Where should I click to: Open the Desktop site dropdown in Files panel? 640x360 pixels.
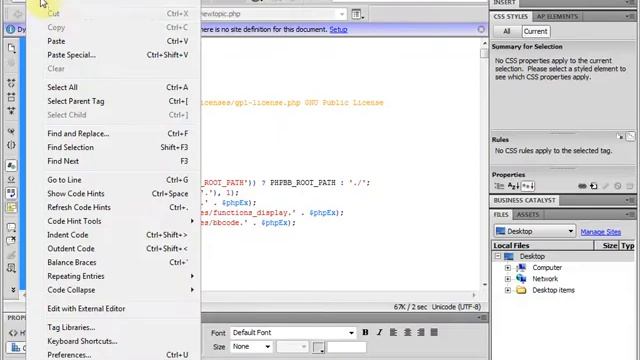535,231
